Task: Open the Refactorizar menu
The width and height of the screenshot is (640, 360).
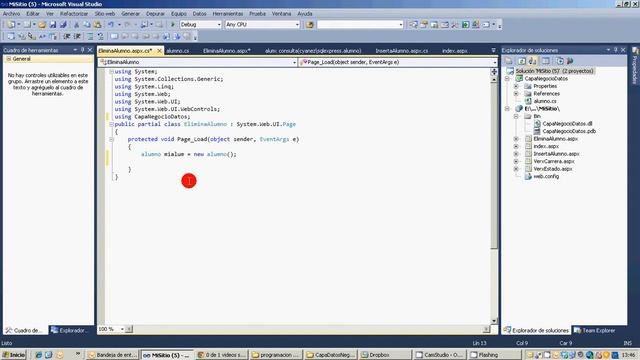Action: [x=74, y=13]
